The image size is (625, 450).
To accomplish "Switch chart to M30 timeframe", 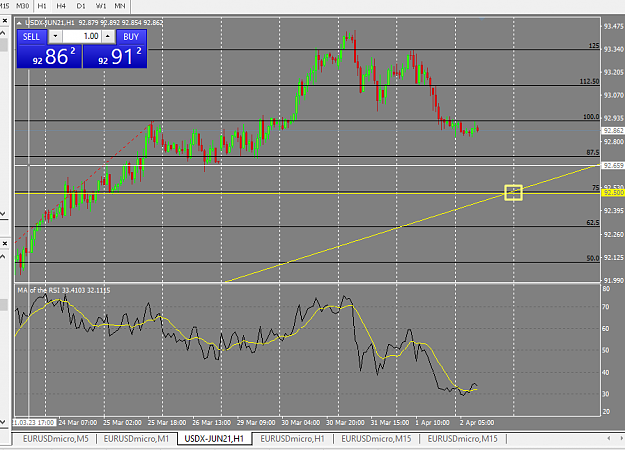I will coord(22,6).
